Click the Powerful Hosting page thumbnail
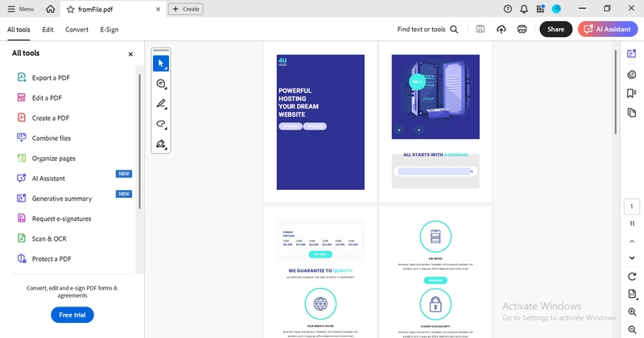Viewport: 644px width, 338px height. (320, 122)
